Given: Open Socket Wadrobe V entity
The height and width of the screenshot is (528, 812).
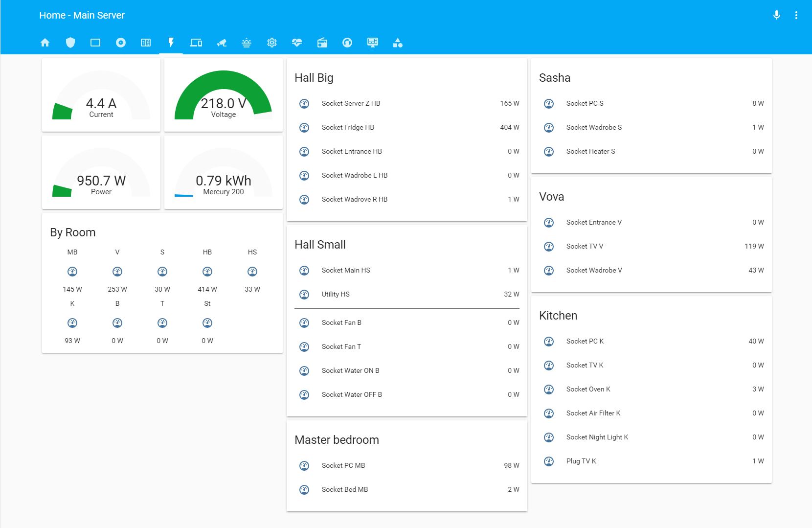Looking at the screenshot, I should click(652, 270).
